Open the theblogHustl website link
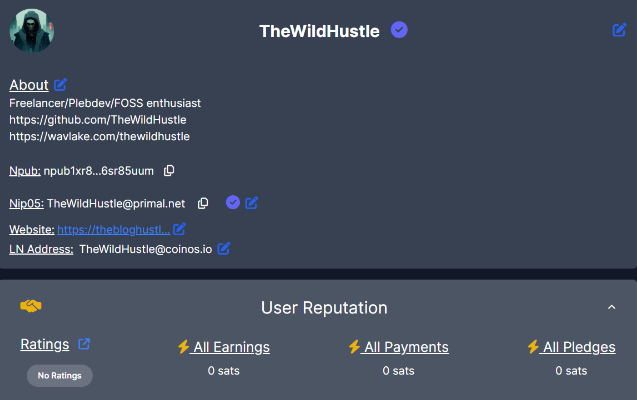 click(113, 230)
